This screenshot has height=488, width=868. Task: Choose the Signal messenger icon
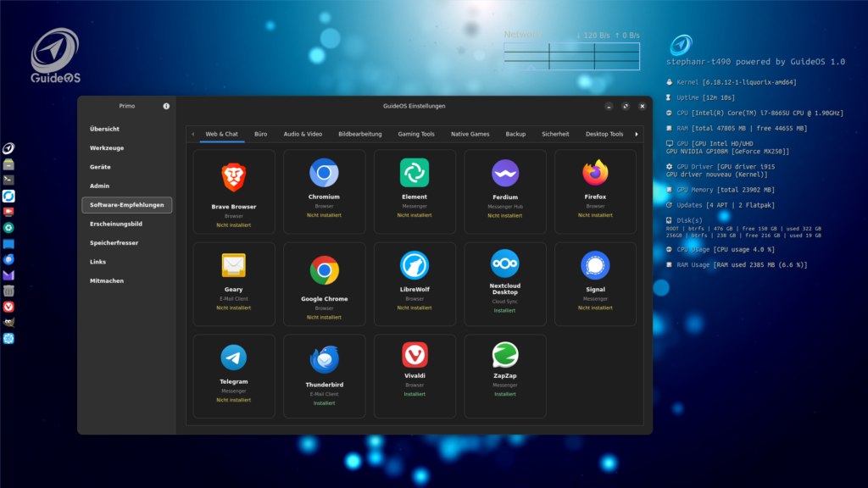[x=595, y=265]
